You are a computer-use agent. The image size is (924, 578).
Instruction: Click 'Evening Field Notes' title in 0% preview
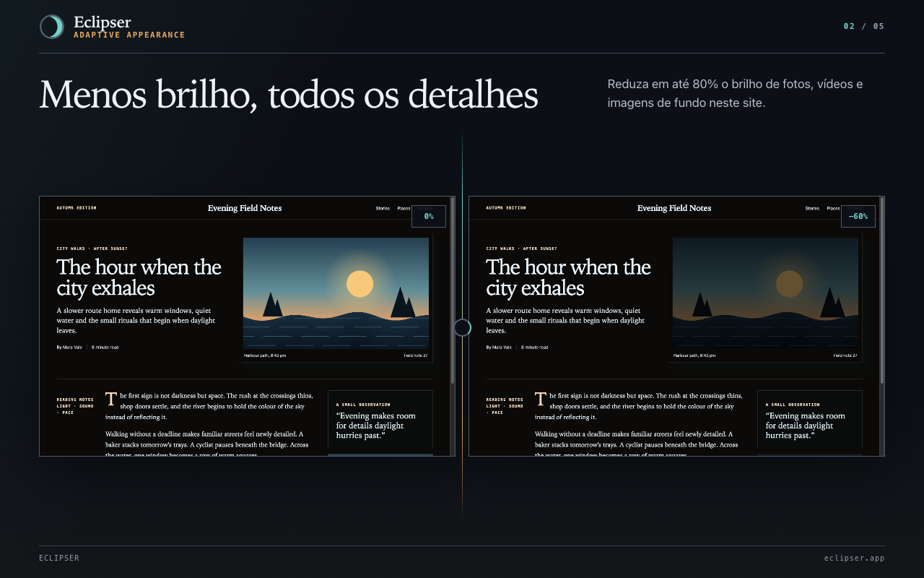tap(245, 208)
